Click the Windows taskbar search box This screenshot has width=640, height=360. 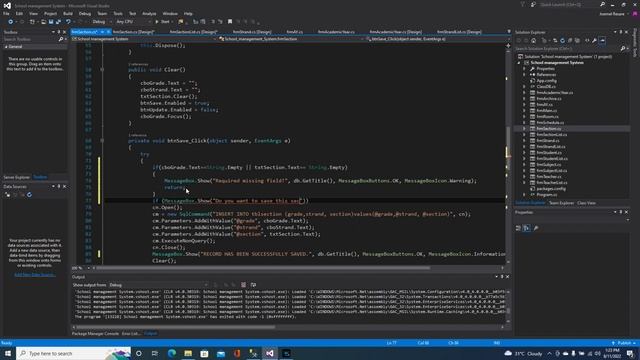[73, 353]
